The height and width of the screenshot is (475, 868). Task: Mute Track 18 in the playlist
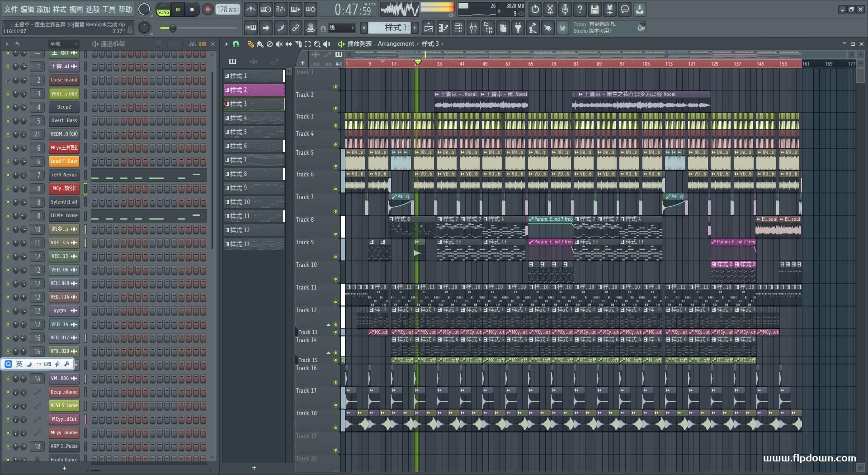pyautogui.click(x=335, y=427)
